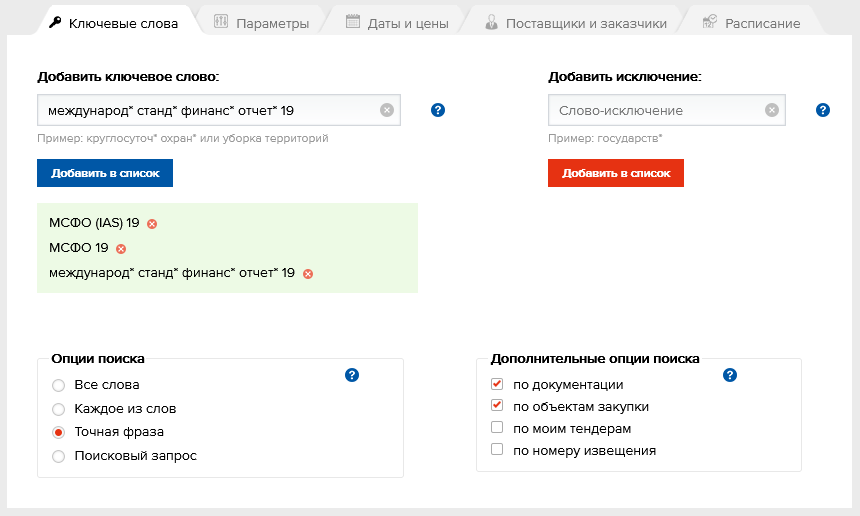Open help for Дополнительные опции поиска

point(729,375)
